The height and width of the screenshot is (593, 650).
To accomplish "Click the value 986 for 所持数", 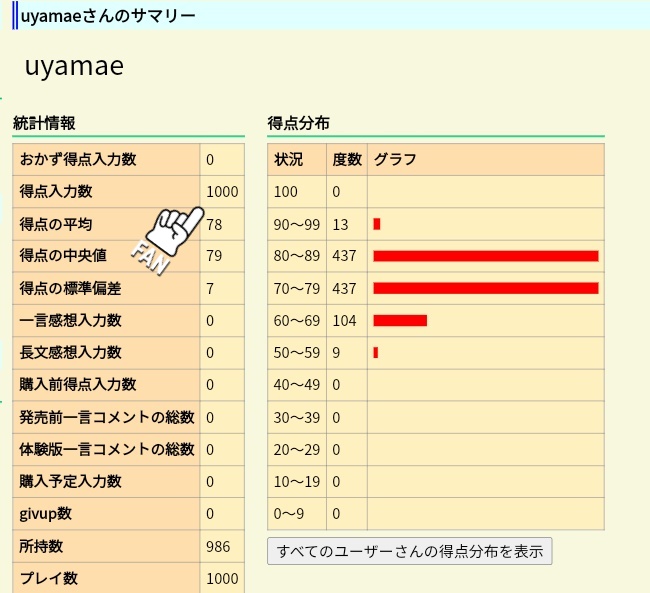I will 218,547.
